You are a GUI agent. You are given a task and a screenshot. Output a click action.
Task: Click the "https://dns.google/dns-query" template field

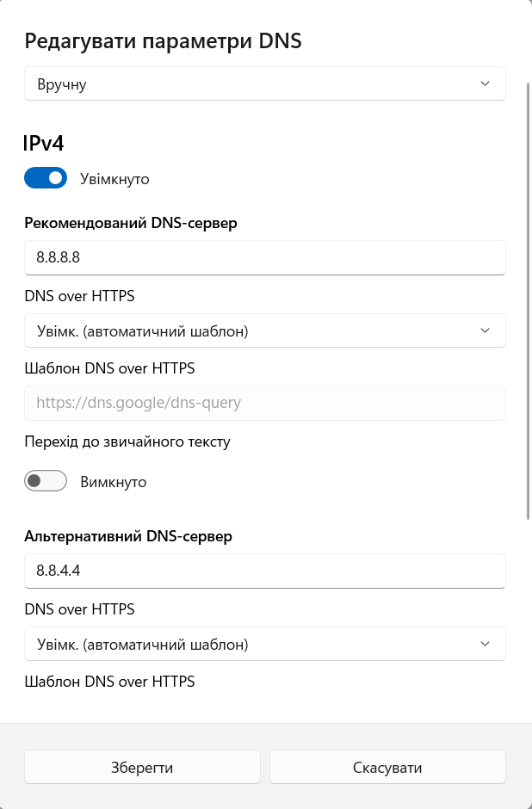tap(265, 403)
